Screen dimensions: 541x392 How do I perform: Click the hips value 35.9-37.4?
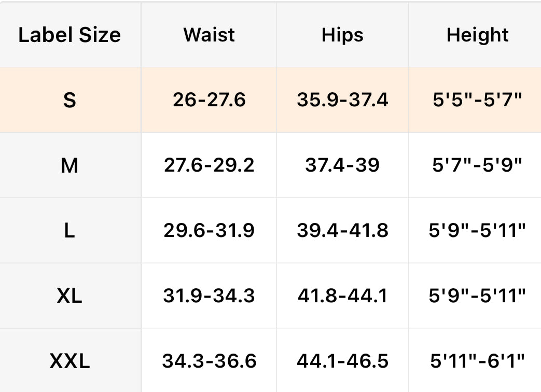click(342, 100)
